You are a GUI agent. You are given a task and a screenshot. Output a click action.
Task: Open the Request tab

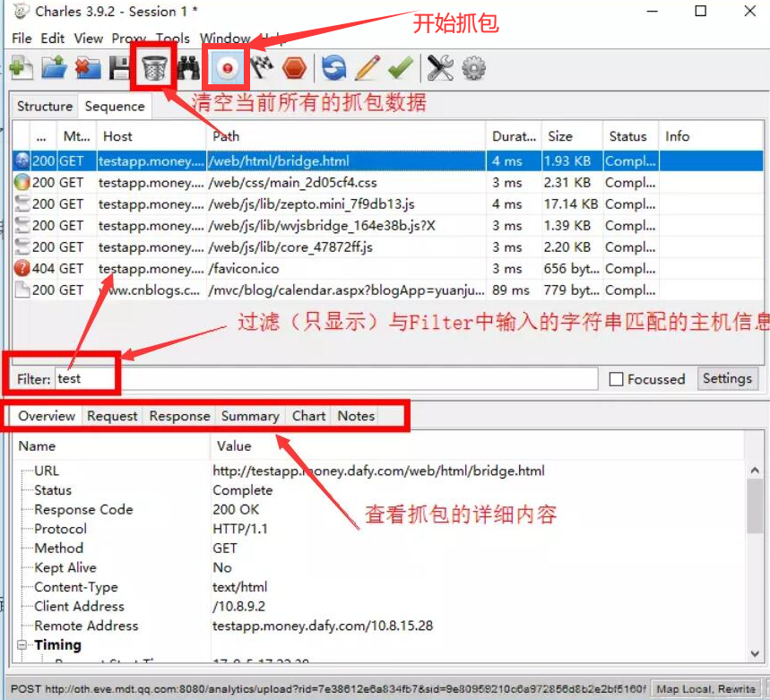pos(112,416)
